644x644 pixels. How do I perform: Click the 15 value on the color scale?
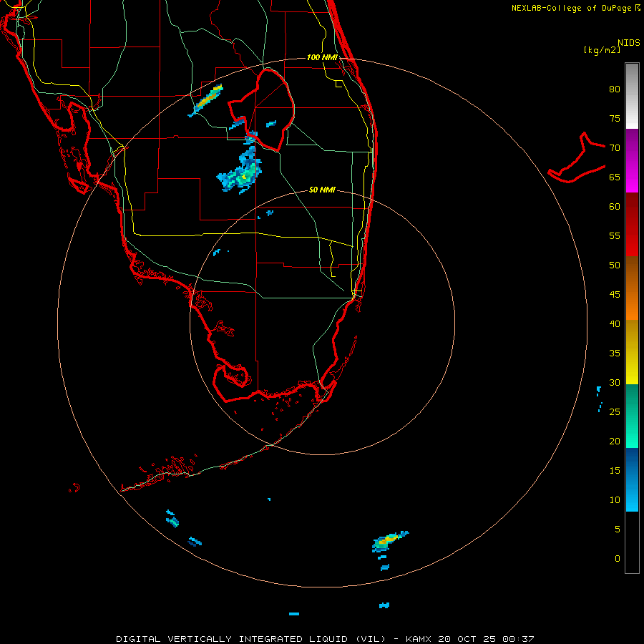pos(615,471)
